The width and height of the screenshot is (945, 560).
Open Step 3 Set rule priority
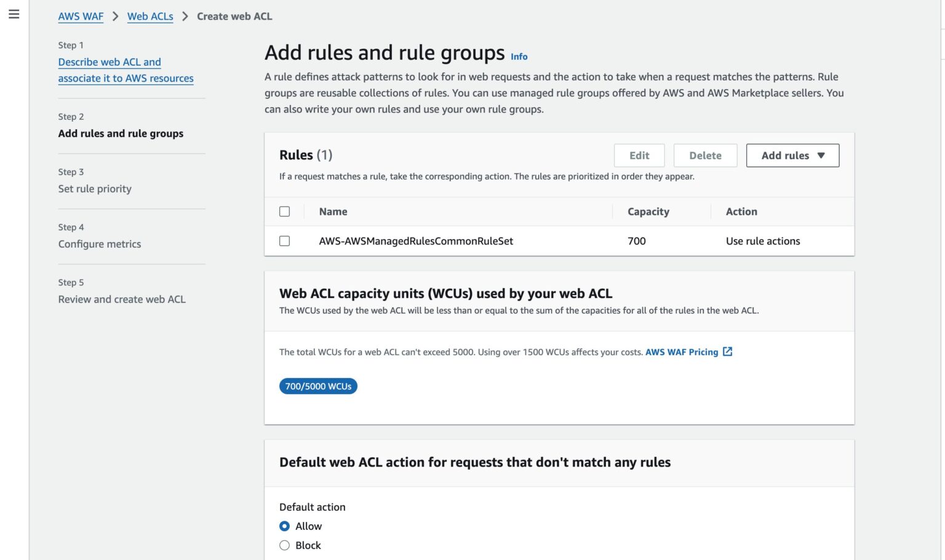coord(94,189)
